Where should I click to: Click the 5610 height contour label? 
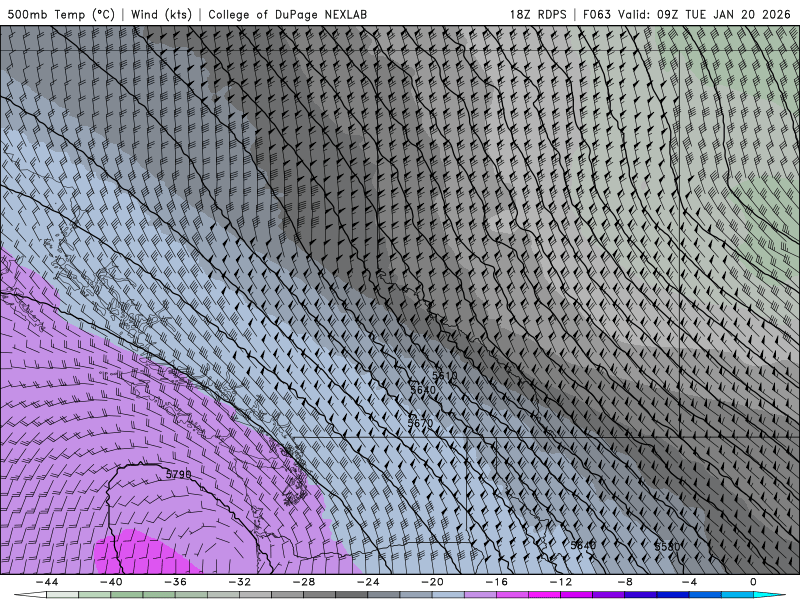[444, 376]
